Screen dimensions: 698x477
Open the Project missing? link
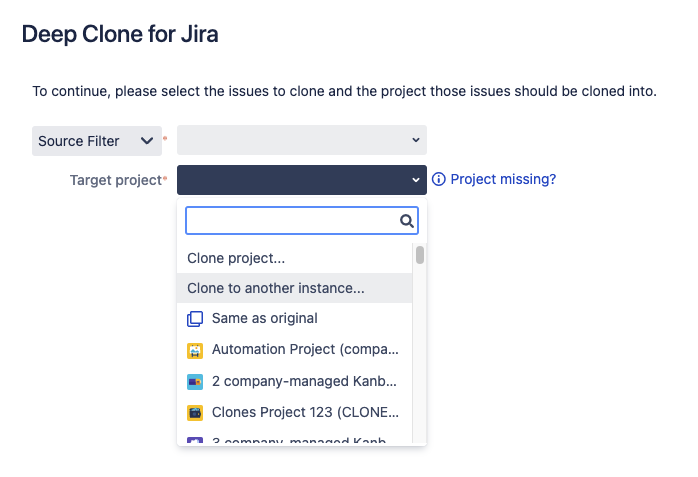503,180
